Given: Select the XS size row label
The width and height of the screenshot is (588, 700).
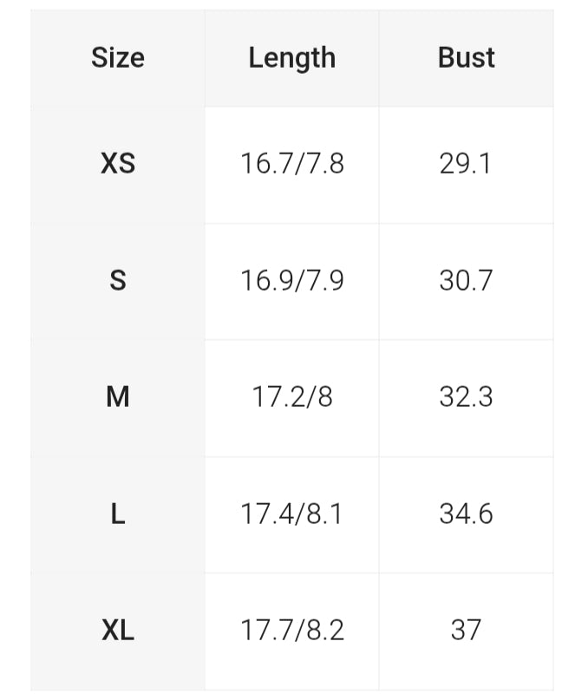Looking at the screenshot, I should pos(118,163).
